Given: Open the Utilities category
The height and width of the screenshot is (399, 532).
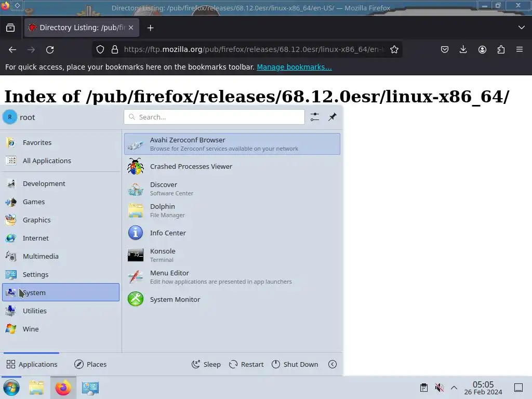Looking at the screenshot, I should tap(61, 311).
